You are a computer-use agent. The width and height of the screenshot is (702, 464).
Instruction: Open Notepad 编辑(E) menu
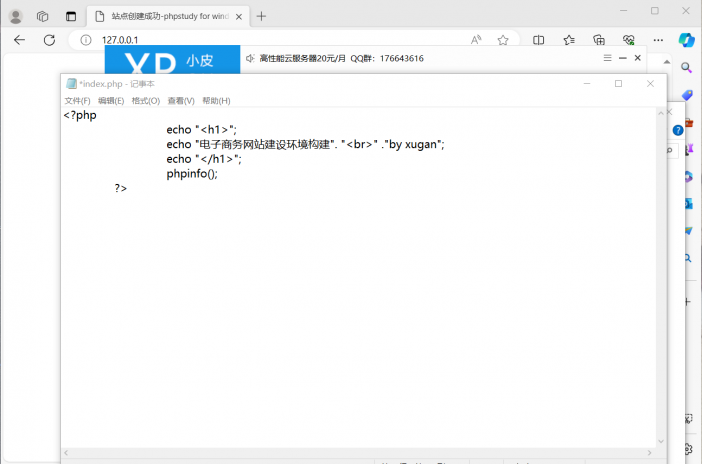tap(111, 101)
